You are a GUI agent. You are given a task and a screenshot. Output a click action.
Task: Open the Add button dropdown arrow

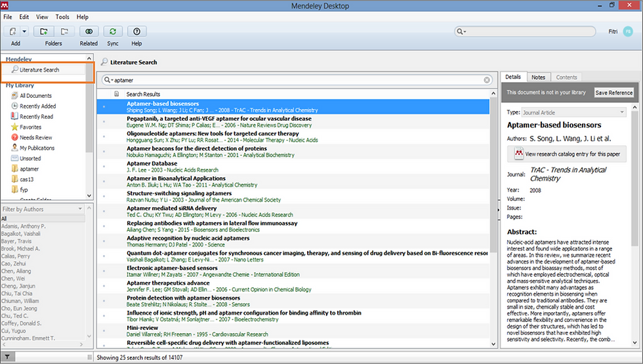(24, 31)
